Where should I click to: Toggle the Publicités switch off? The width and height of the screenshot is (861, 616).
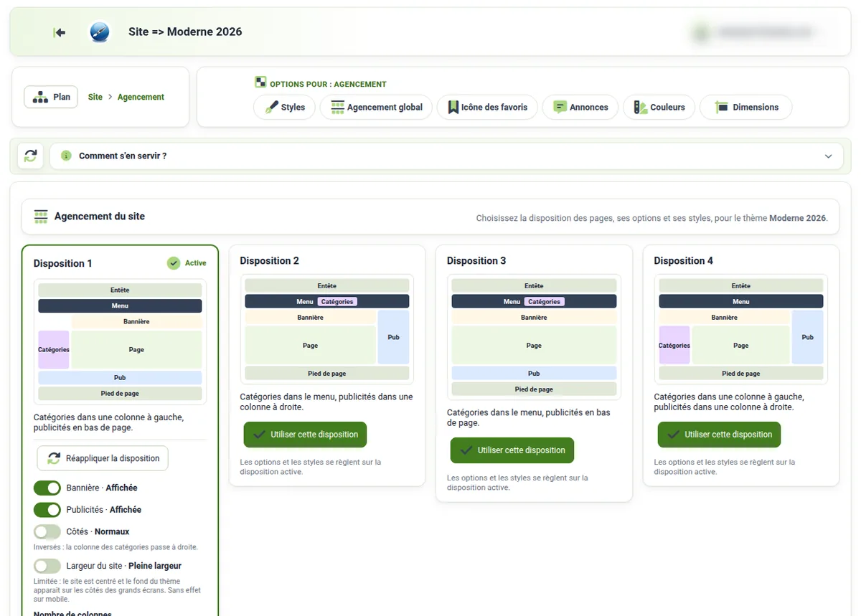[47, 510]
